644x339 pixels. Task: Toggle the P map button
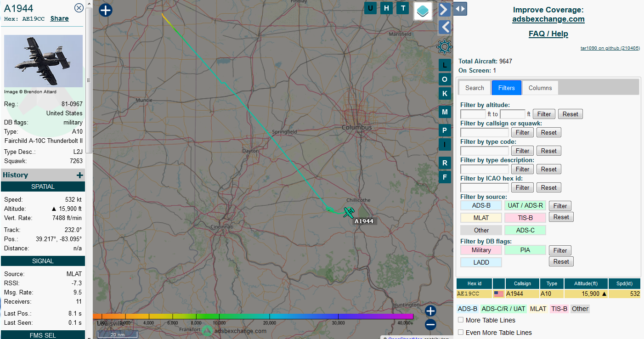tap(445, 130)
